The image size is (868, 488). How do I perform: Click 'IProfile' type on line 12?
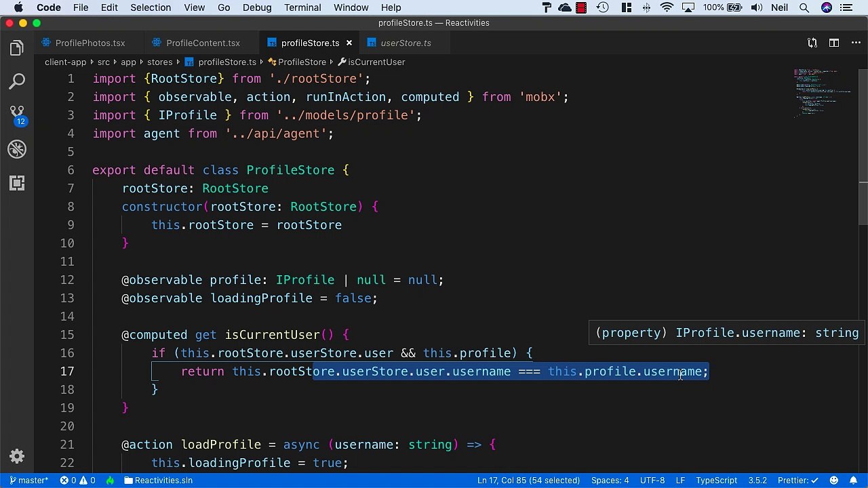305,280
